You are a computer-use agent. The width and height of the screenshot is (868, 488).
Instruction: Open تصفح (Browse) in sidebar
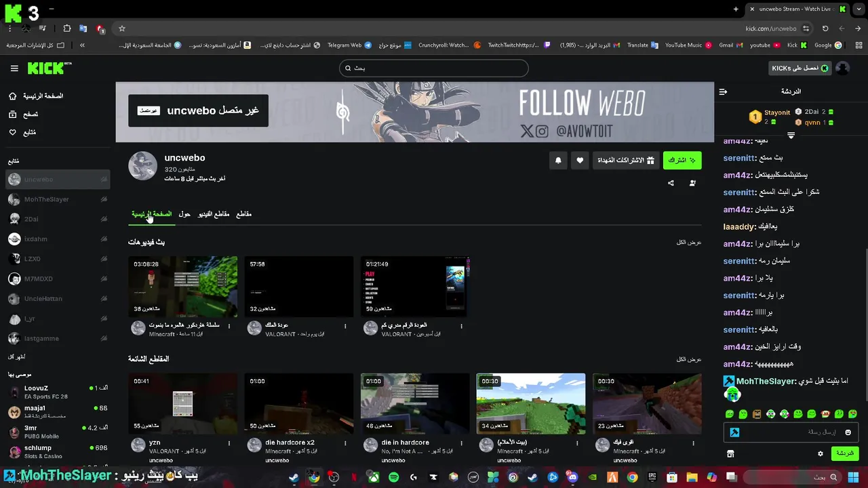[x=24, y=115]
